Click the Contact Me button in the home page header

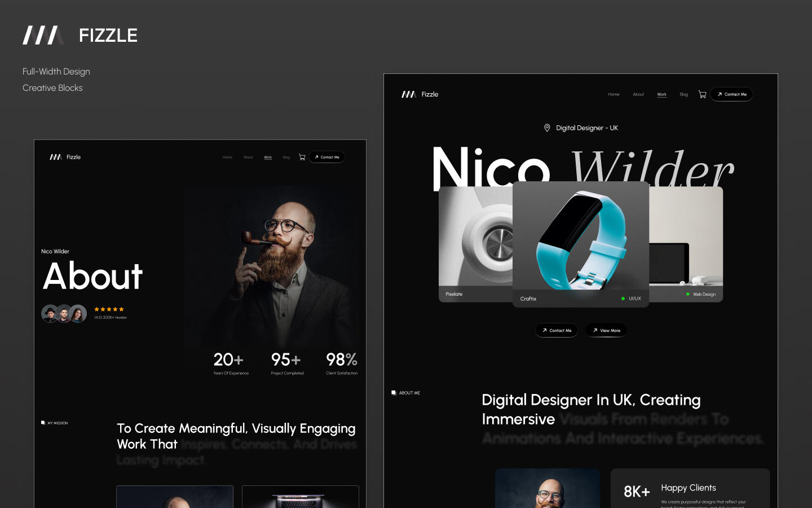click(732, 94)
